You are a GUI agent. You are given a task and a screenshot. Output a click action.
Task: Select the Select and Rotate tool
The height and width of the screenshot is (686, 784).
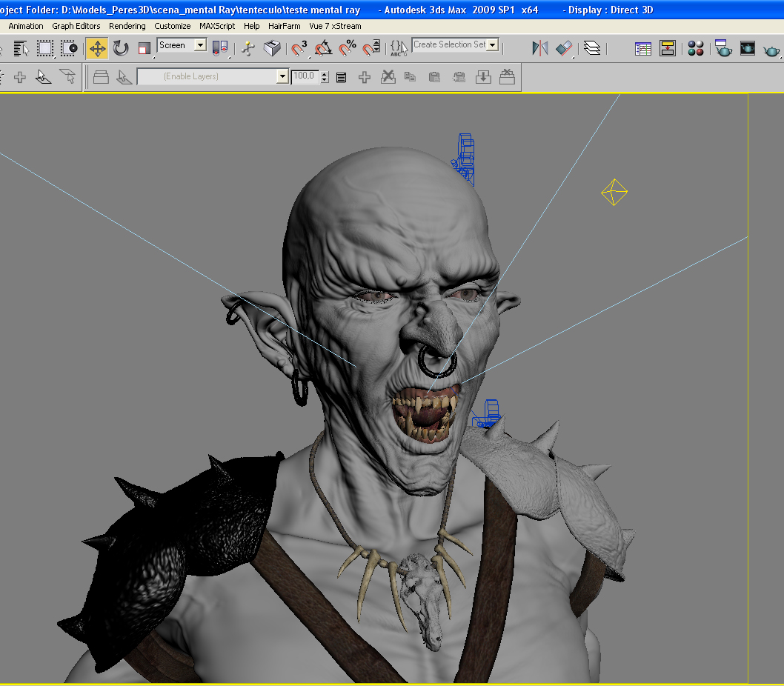tap(121, 48)
